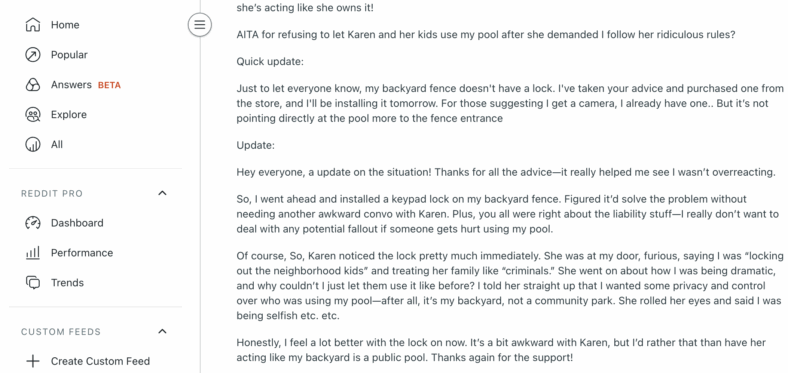Image resolution: width=788 pixels, height=373 pixels.
Task: Click the Explore icon
Action: pyautogui.click(x=33, y=115)
